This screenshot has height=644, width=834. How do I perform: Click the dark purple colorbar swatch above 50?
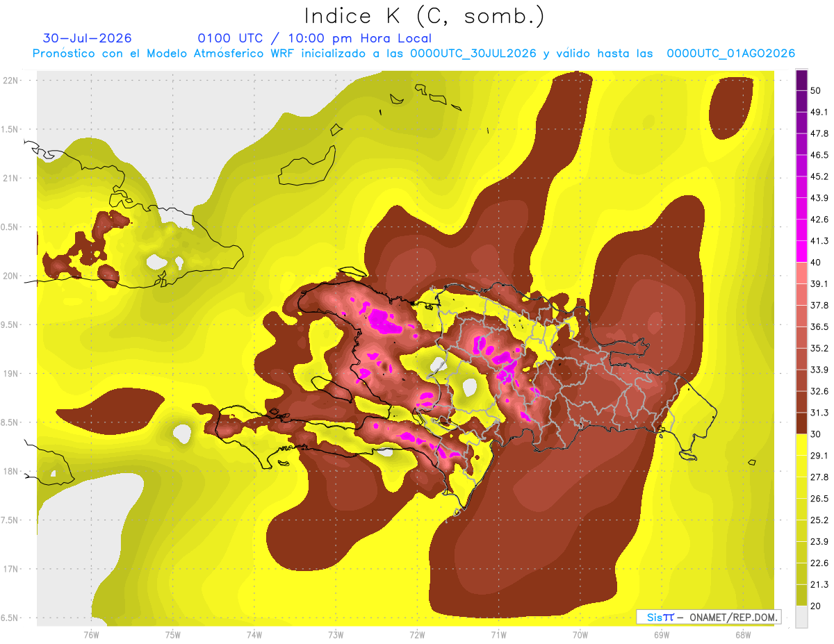click(x=801, y=80)
